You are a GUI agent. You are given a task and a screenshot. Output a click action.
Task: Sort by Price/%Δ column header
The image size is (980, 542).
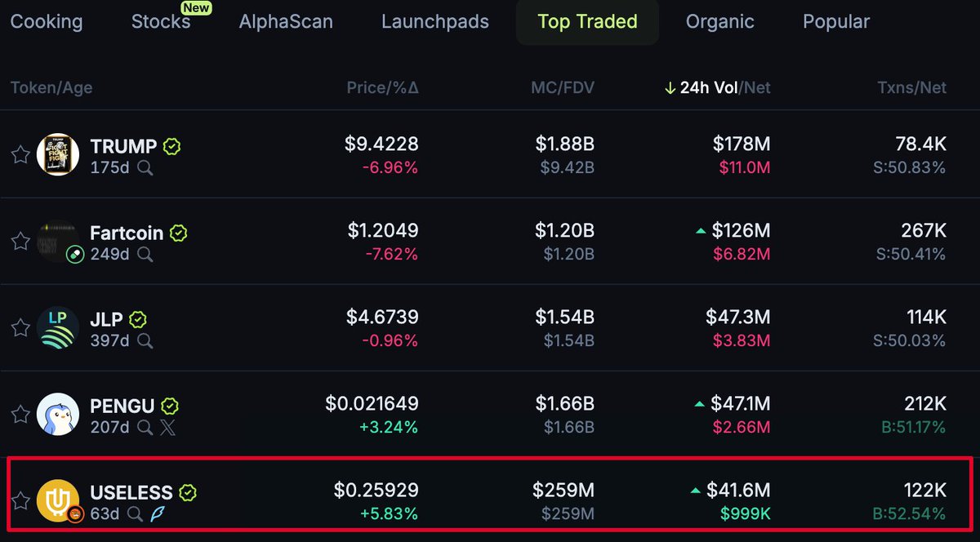(383, 88)
